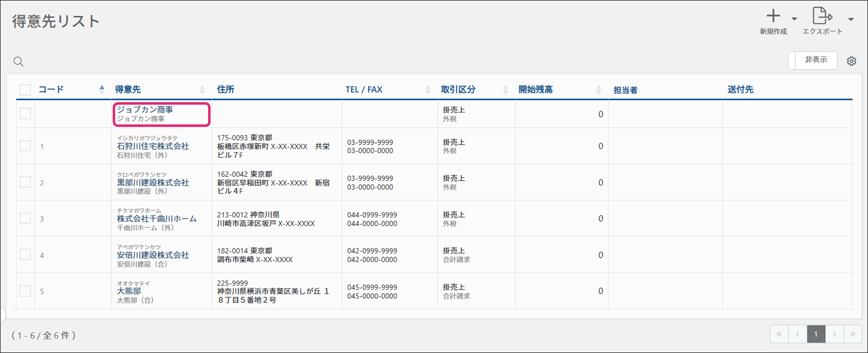Open 黒部川建設株式会社 customer details
868x353 pixels.
tap(153, 183)
